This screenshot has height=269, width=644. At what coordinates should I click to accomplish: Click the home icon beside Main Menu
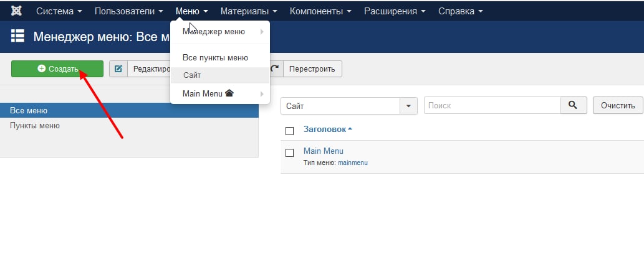tap(229, 93)
